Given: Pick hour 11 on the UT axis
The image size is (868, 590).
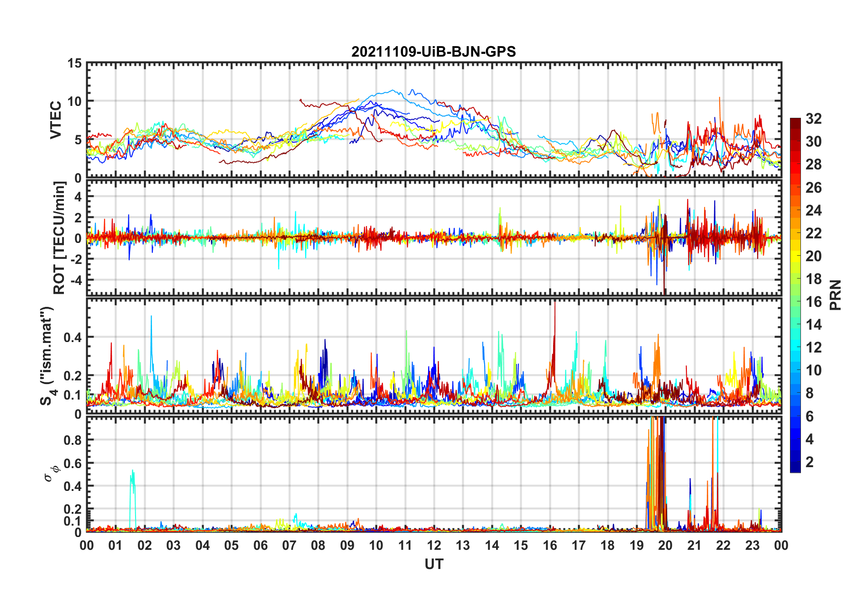Looking at the screenshot, I should (405, 546).
